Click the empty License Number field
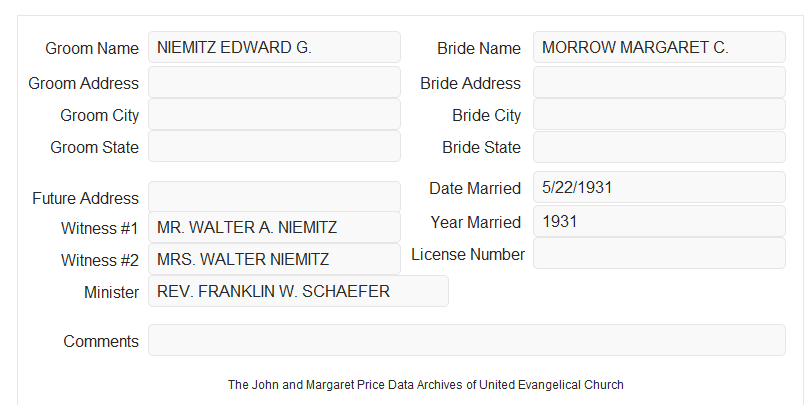 click(x=659, y=253)
